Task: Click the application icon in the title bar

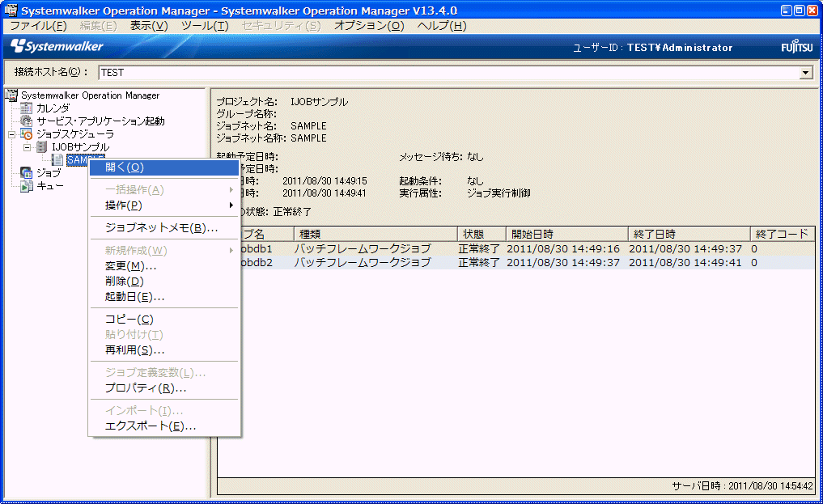Action: 11,10
